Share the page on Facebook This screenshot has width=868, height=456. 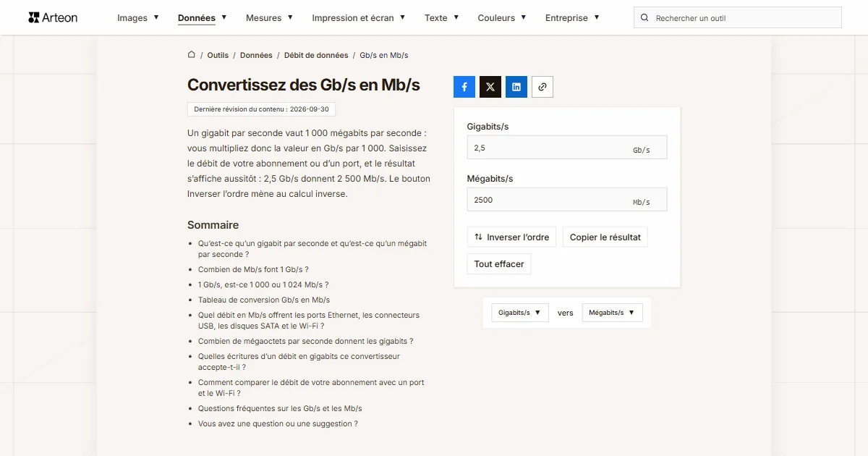[464, 87]
